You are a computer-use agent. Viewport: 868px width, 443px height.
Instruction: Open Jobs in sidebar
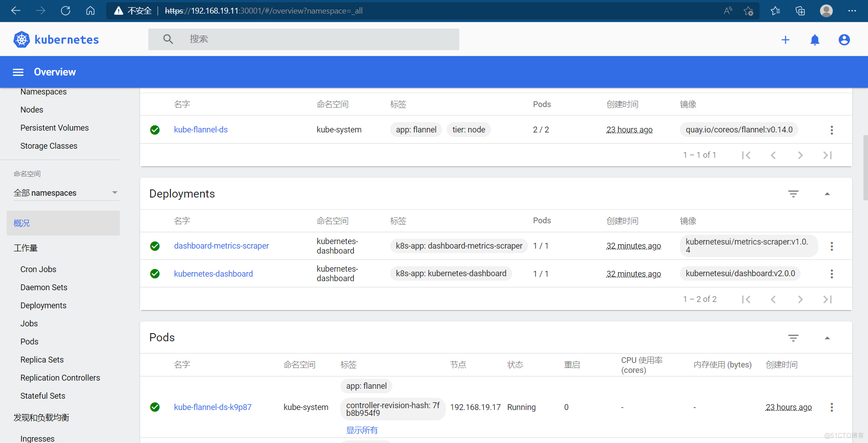tap(29, 324)
